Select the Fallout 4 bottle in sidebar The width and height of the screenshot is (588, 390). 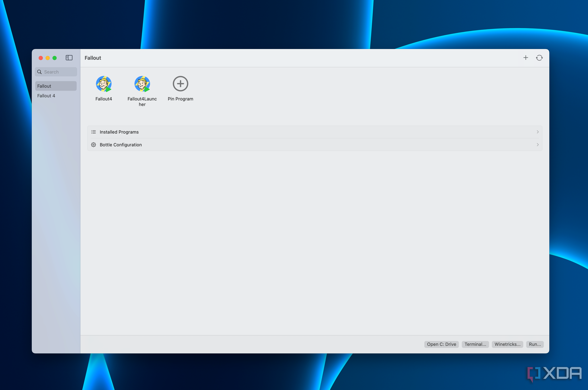coord(56,96)
